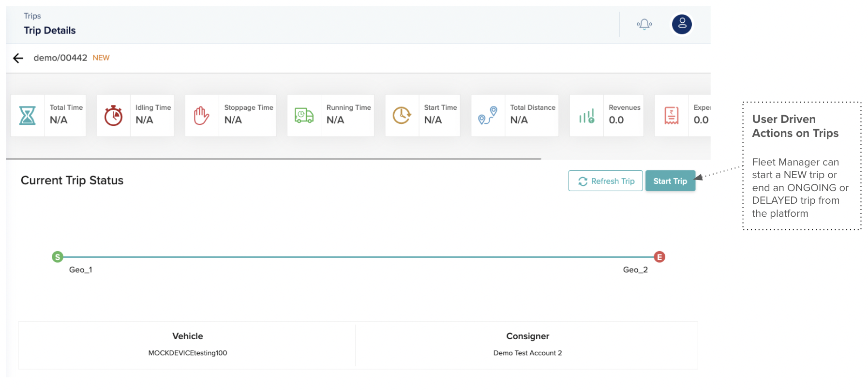Open the notification bell alerts

(x=644, y=24)
